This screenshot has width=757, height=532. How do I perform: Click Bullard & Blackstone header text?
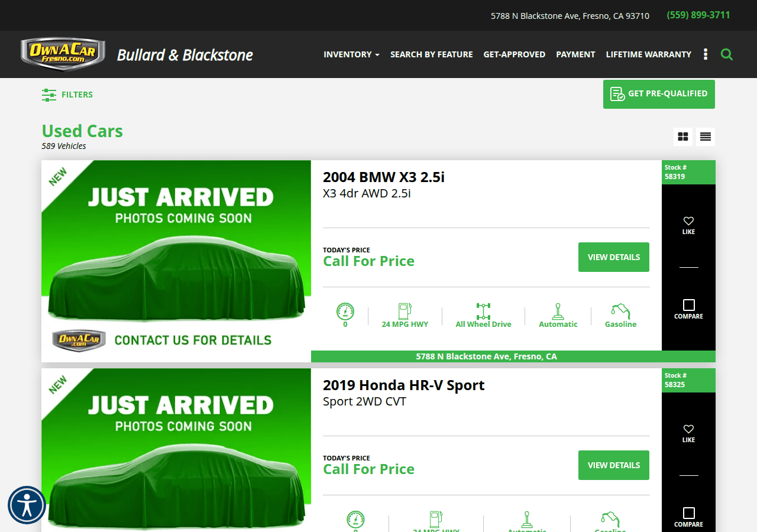click(185, 55)
